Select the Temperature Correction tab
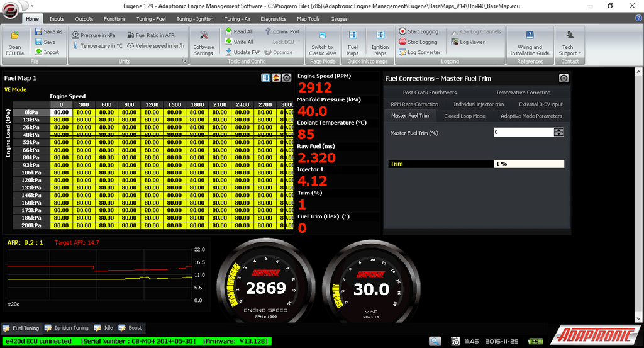Image resolution: width=644 pixels, height=348 pixels. pos(523,93)
